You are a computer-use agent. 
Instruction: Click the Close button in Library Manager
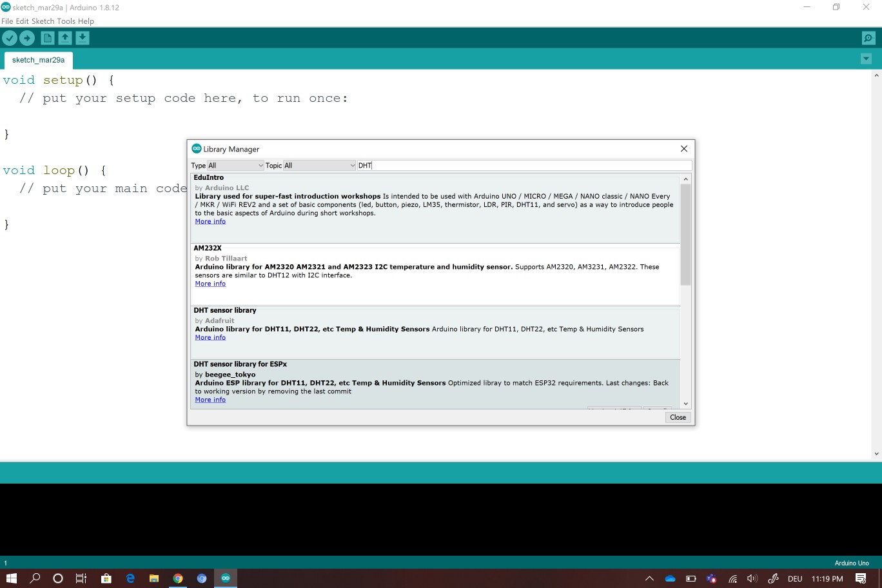678,418
